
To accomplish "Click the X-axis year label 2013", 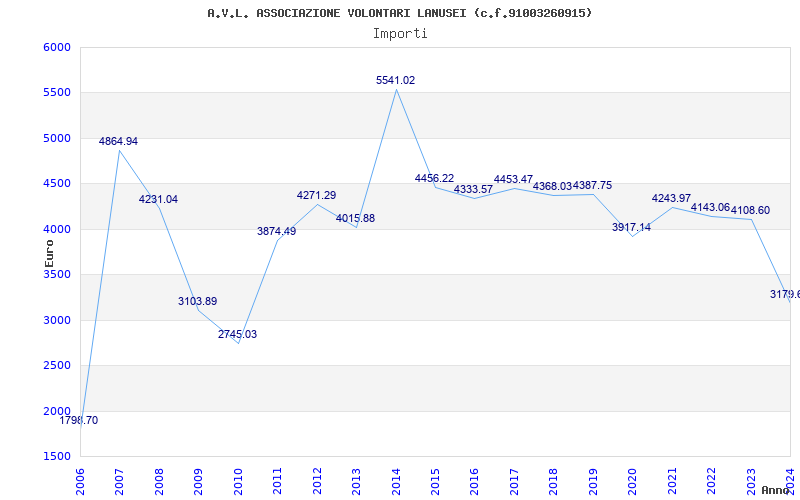I will [356, 481].
